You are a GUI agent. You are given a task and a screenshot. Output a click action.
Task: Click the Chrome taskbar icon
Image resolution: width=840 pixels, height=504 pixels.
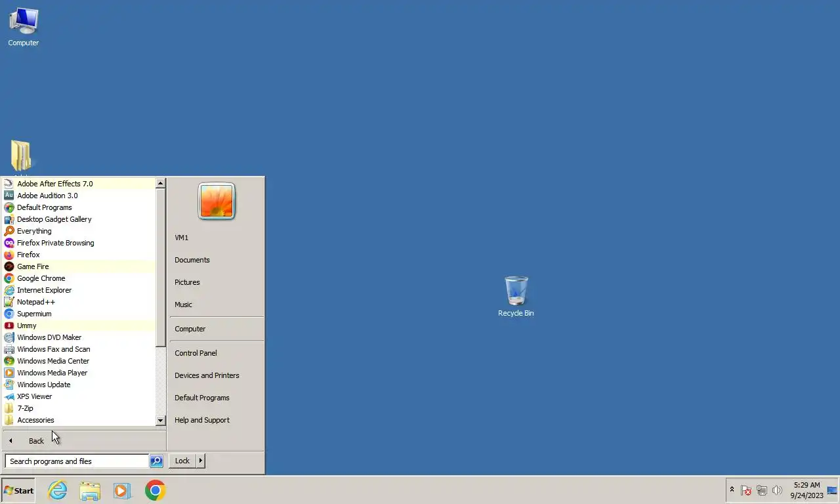pyautogui.click(x=155, y=490)
